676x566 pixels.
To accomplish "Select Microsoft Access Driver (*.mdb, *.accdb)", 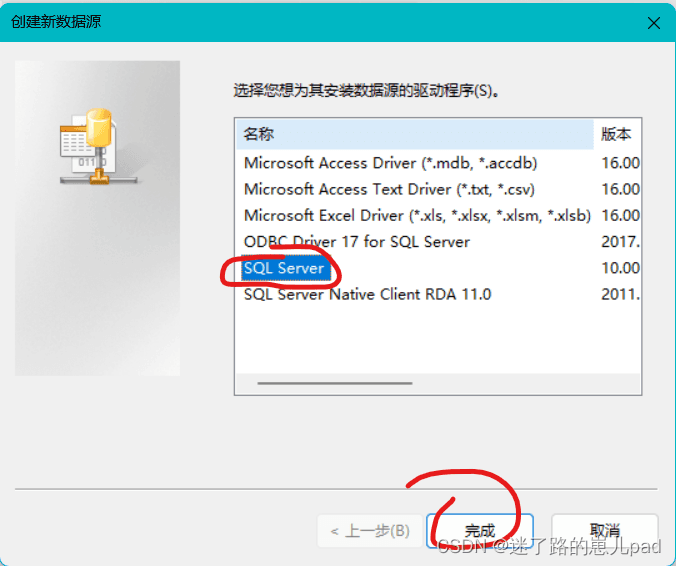I will (x=390, y=163).
